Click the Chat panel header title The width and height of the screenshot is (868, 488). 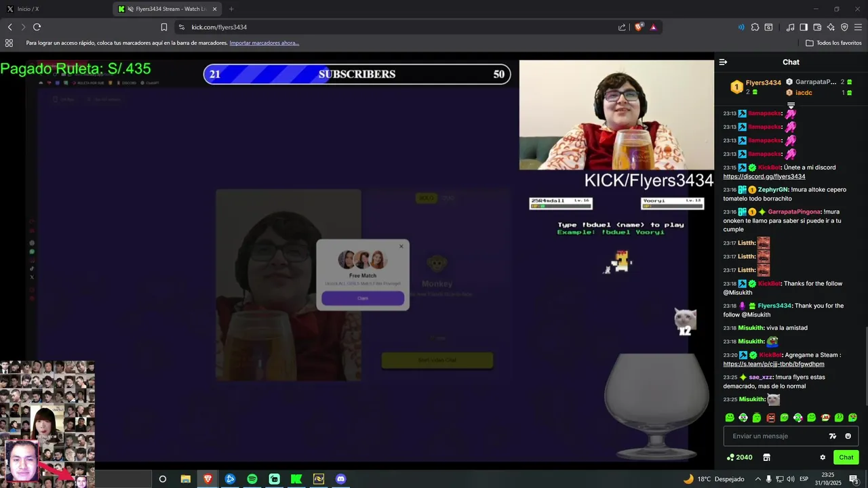tap(791, 62)
